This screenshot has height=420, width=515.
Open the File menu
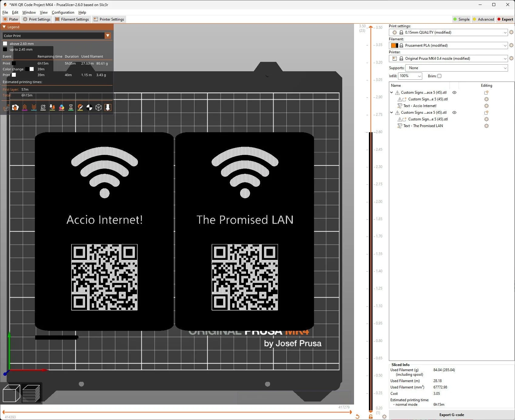[5, 12]
